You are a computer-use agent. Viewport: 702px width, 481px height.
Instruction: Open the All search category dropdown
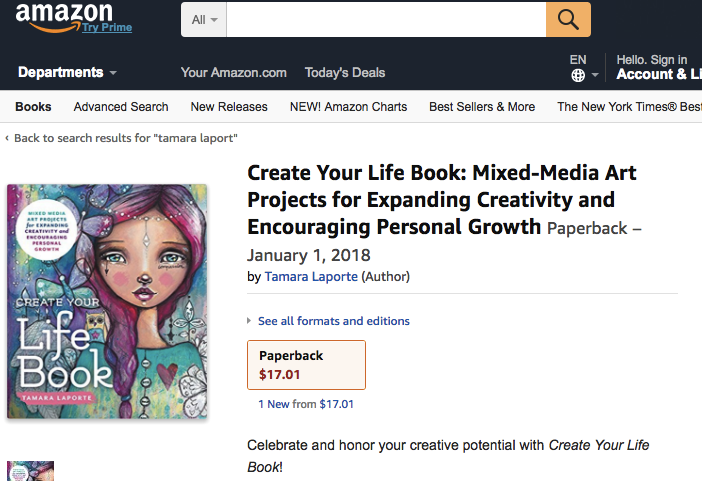click(x=204, y=19)
